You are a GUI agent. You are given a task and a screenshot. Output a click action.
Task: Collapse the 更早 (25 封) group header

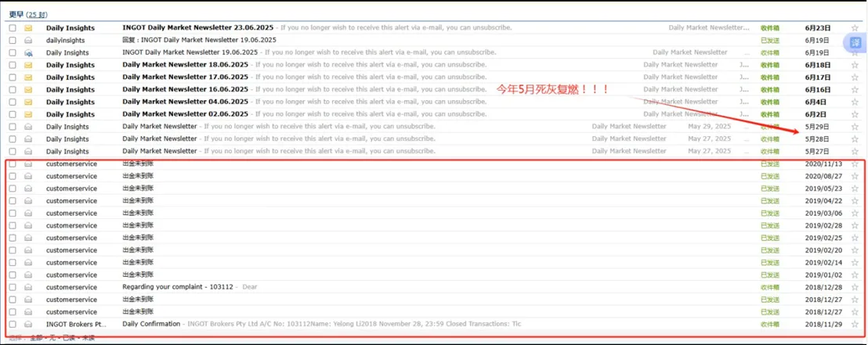click(16, 14)
